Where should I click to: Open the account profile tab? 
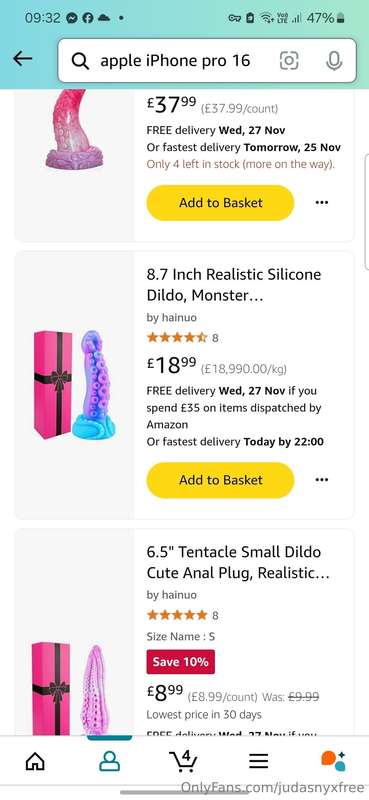tap(109, 762)
